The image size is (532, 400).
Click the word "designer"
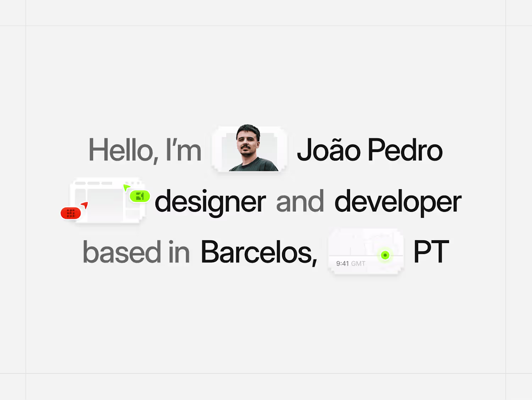point(210,202)
